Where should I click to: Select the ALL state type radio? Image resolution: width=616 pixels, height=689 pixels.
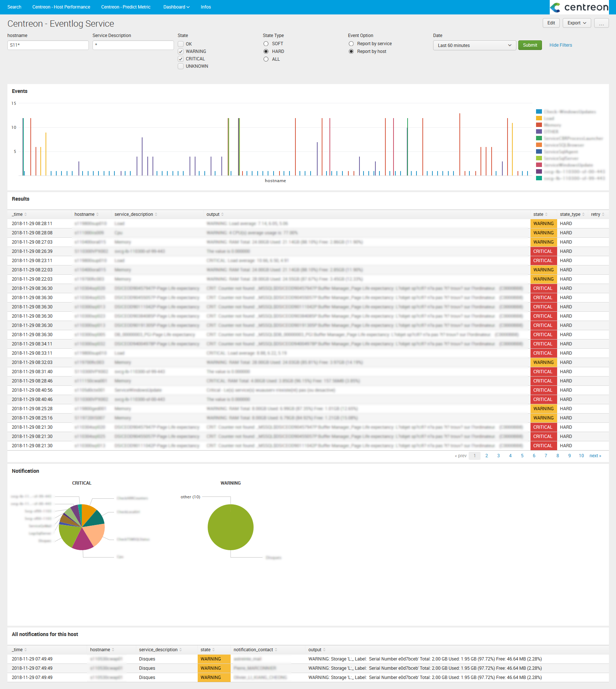click(266, 59)
